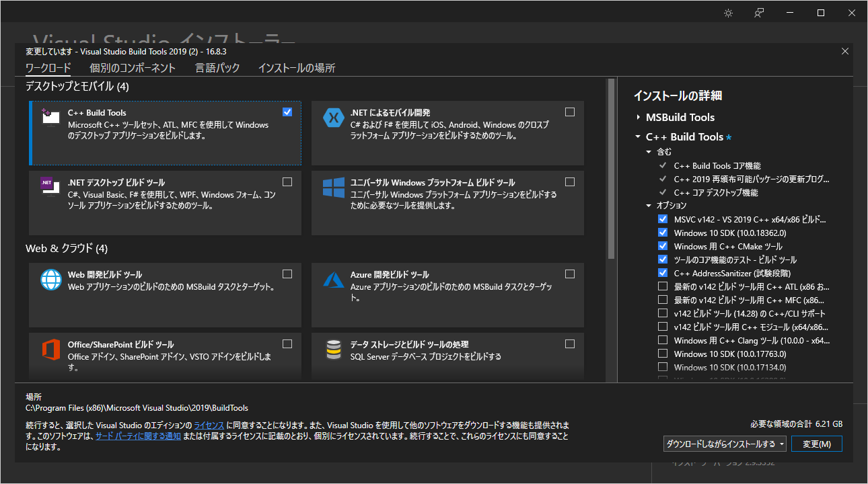The width and height of the screenshot is (868, 484).
Task: Uncheck the MSVC v142 option checkbox
Action: click(663, 219)
